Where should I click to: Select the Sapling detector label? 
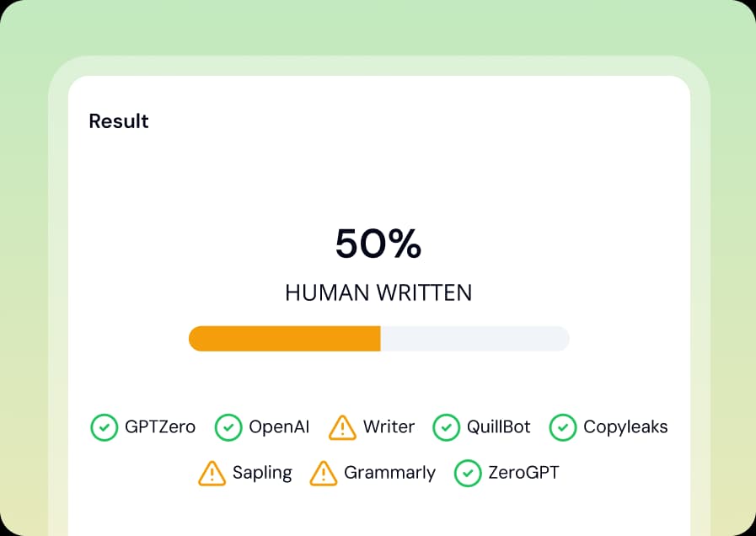coord(263,473)
